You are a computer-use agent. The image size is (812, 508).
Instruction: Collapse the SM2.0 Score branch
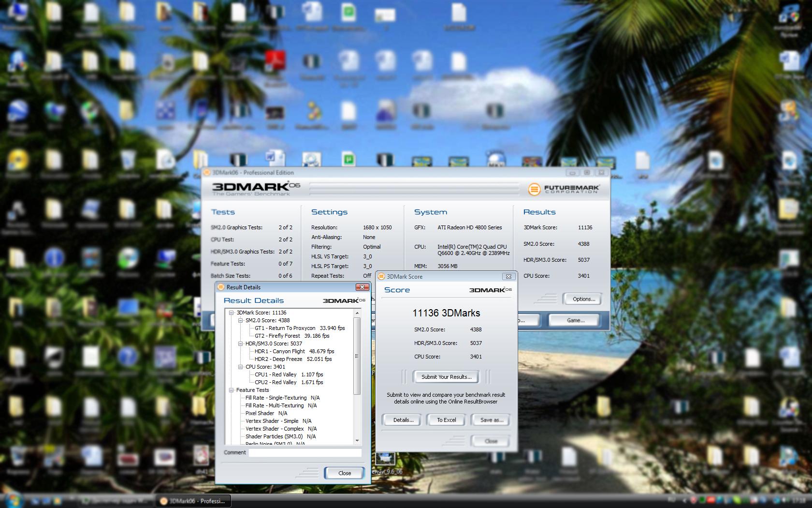[240, 320]
